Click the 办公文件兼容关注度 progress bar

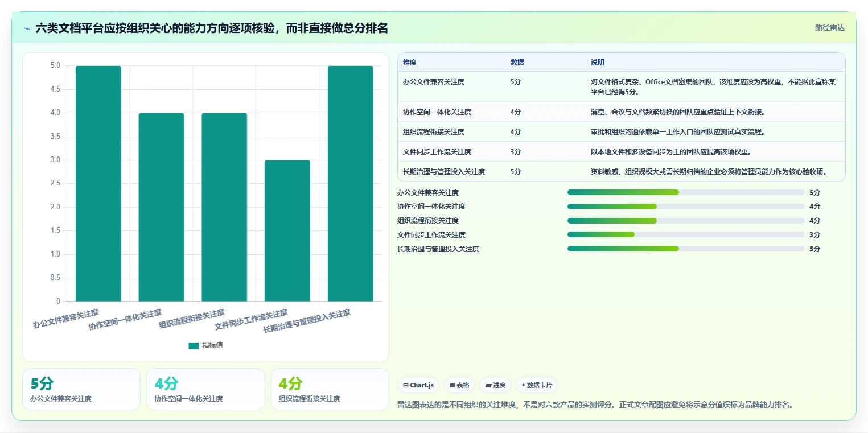point(686,192)
